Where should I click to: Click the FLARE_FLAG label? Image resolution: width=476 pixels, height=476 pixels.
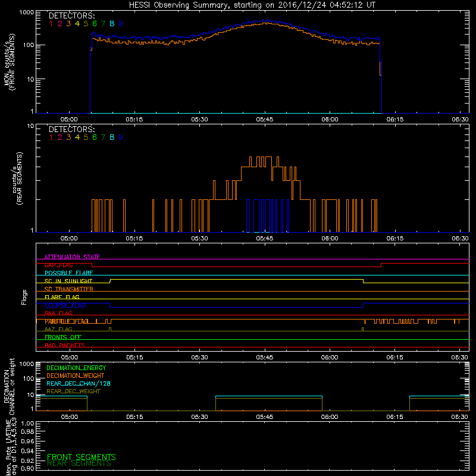click(62, 297)
